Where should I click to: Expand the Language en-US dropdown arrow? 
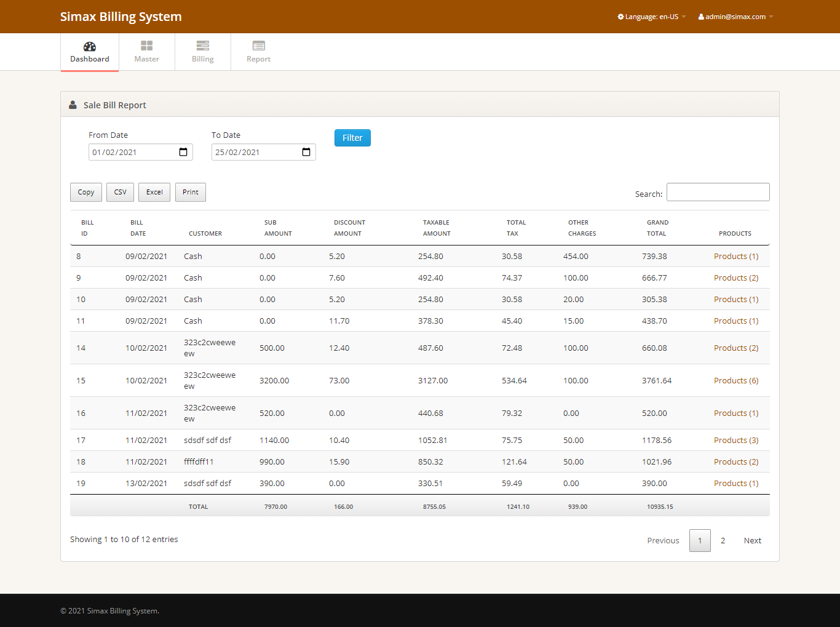point(684,17)
